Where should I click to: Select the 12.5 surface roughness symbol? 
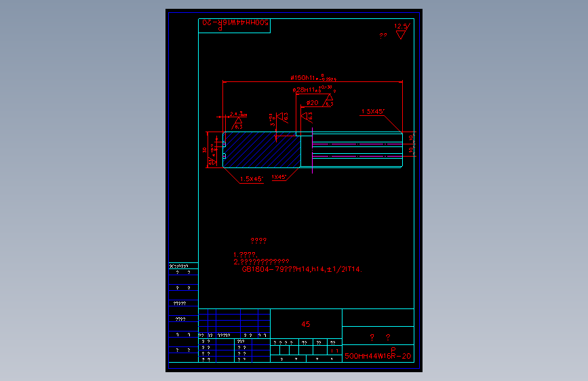[x=402, y=31]
